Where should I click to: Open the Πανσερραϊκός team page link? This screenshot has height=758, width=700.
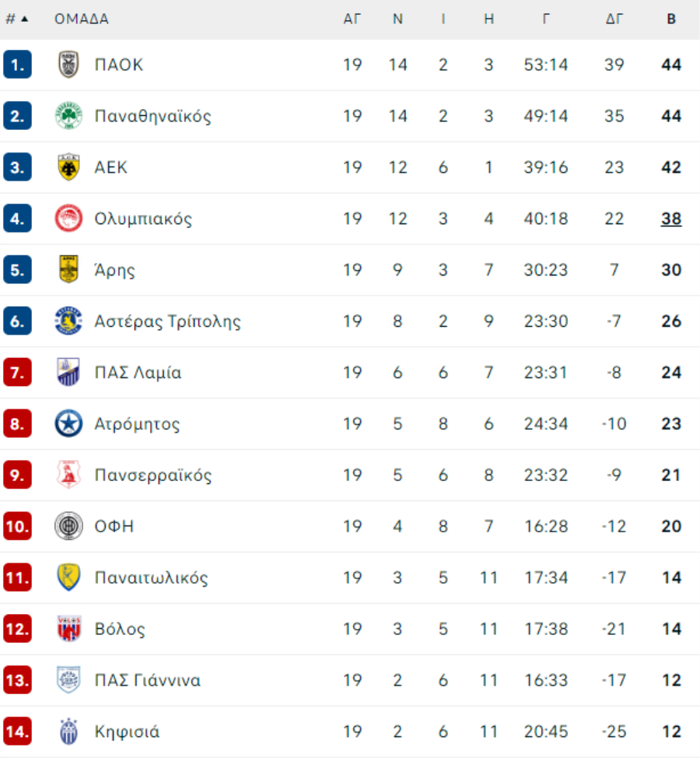153,476
